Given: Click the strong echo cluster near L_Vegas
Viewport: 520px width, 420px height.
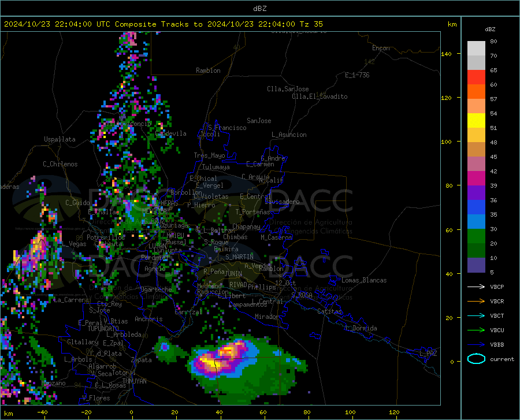Looking at the screenshot, I should 37,248.
